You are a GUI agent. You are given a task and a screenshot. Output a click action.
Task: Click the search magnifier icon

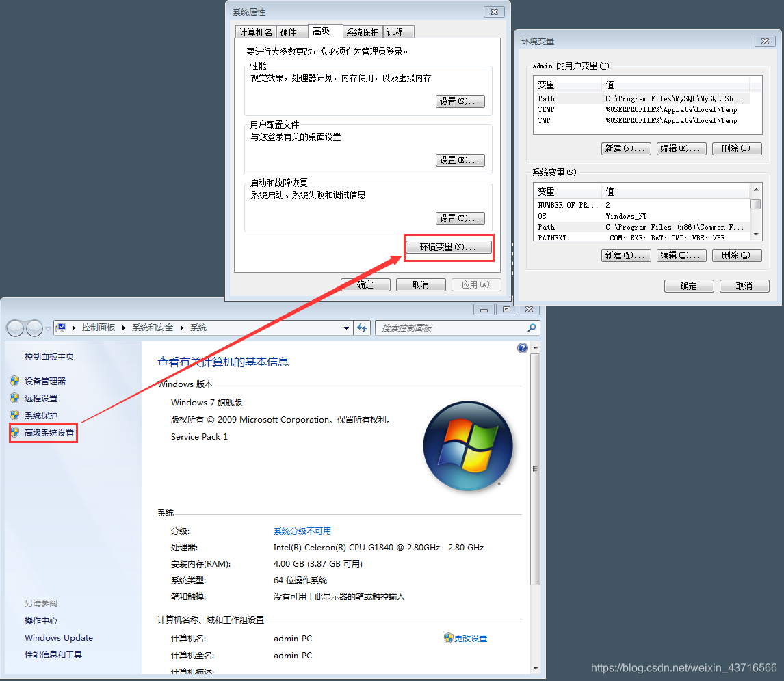click(x=532, y=328)
